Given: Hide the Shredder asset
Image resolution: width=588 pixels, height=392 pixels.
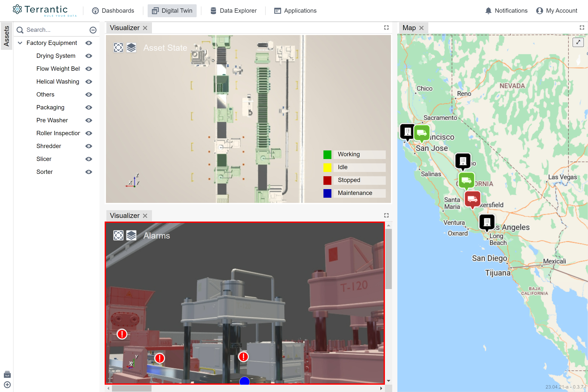Looking at the screenshot, I should click(x=89, y=146).
